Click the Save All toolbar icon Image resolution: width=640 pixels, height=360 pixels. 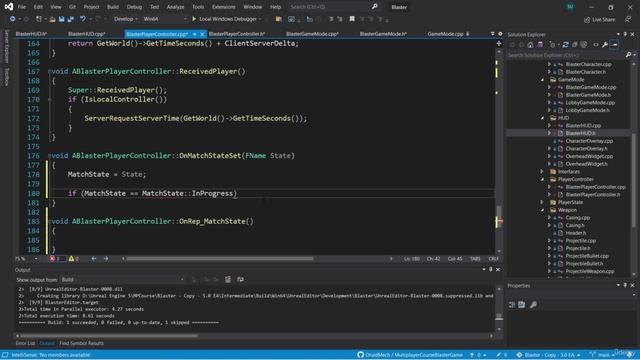[x=71, y=19]
